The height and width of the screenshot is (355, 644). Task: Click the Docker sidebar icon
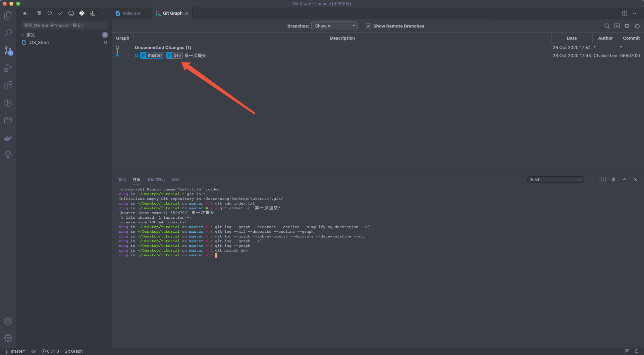point(8,138)
